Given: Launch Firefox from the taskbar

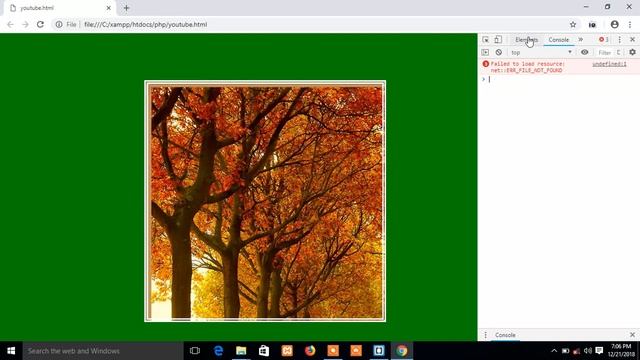Looking at the screenshot, I should pyautogui.click(x=310, y=351).
